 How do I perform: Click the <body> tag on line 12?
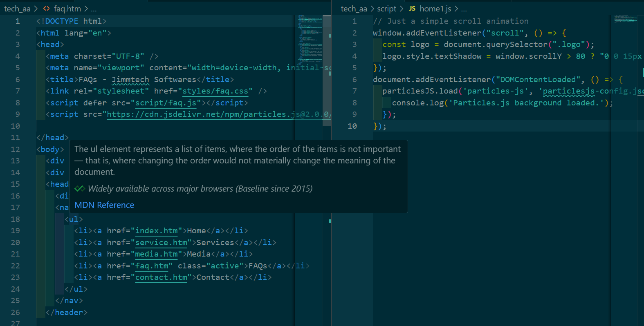50,150
